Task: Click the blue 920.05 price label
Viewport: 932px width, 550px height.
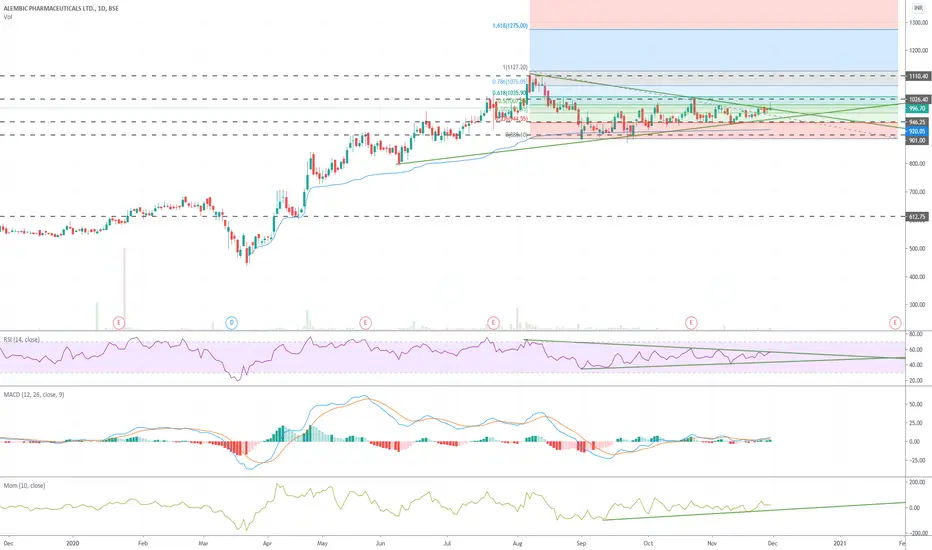Action: pos(918,131)
